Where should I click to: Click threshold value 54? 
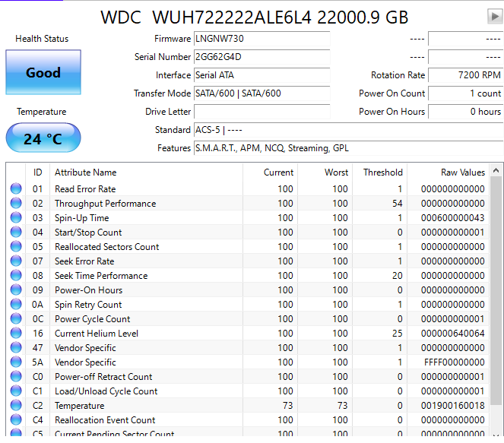397,204
